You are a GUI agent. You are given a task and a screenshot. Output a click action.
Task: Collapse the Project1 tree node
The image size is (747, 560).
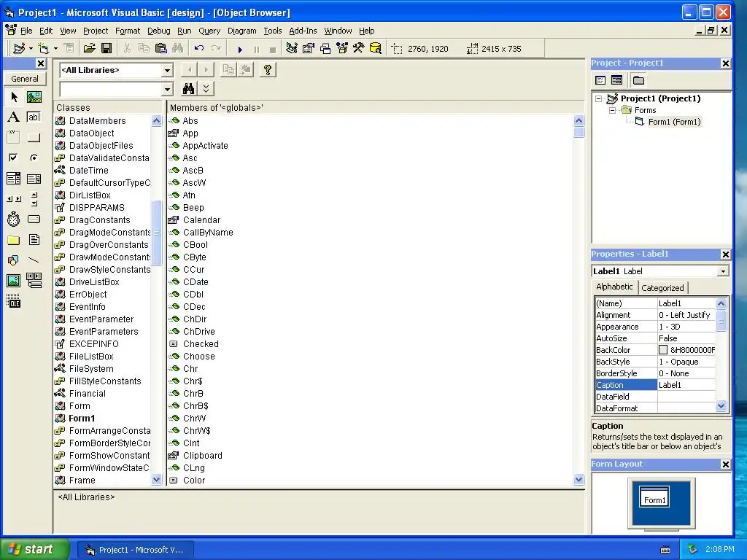[599, 99]
